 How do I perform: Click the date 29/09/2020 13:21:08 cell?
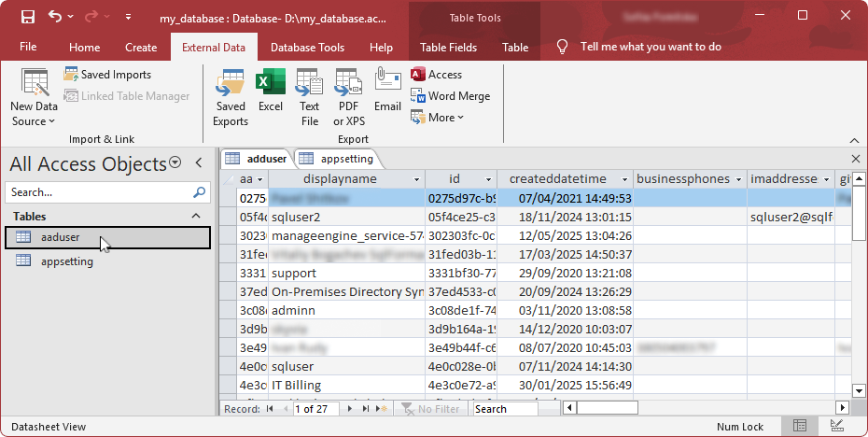[x=566, y=273]
